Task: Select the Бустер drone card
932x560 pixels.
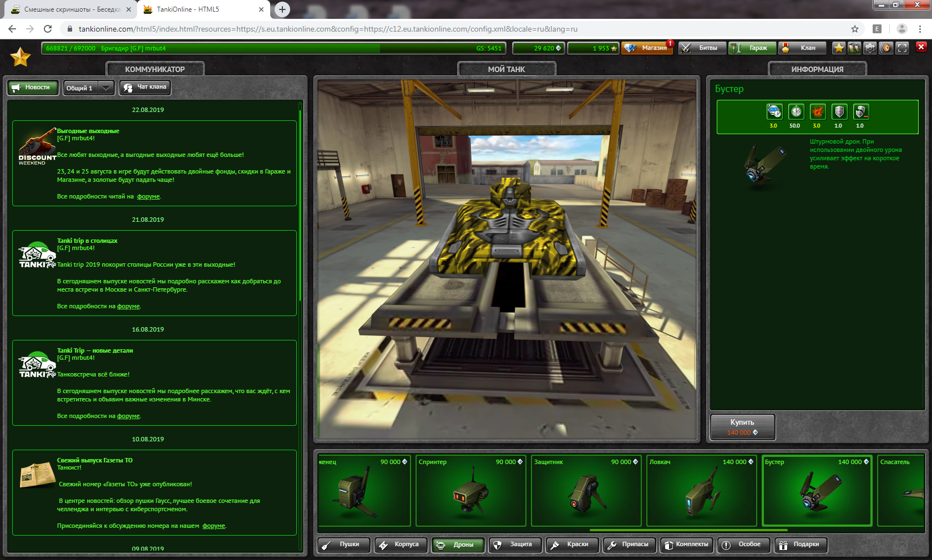Action: tap(817, 490)
